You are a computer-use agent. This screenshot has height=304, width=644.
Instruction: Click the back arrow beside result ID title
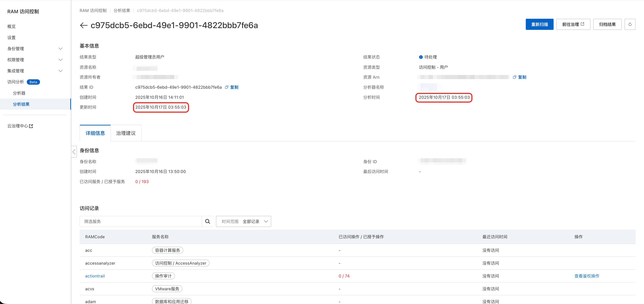[83, 25]
